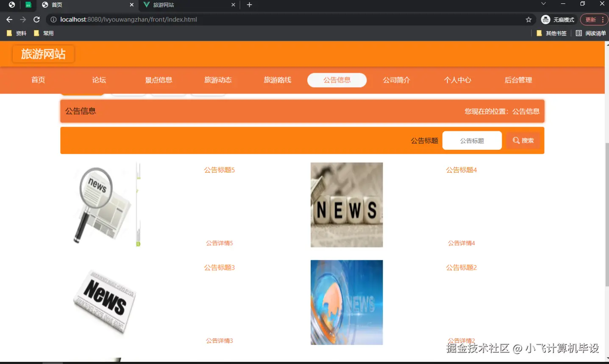Open 旅游路线 in the navigation bar

[x=278, y=80]
